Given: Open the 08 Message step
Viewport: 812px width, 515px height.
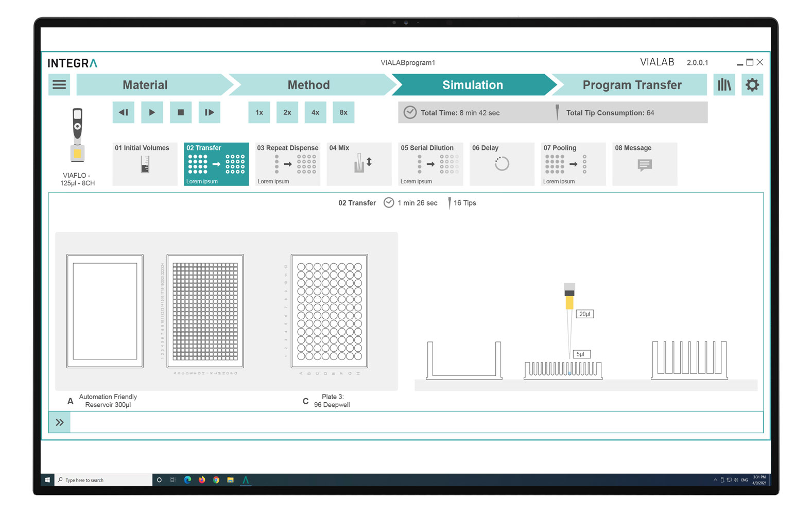Looking at the screenshot, I should (x=644, y=164).
